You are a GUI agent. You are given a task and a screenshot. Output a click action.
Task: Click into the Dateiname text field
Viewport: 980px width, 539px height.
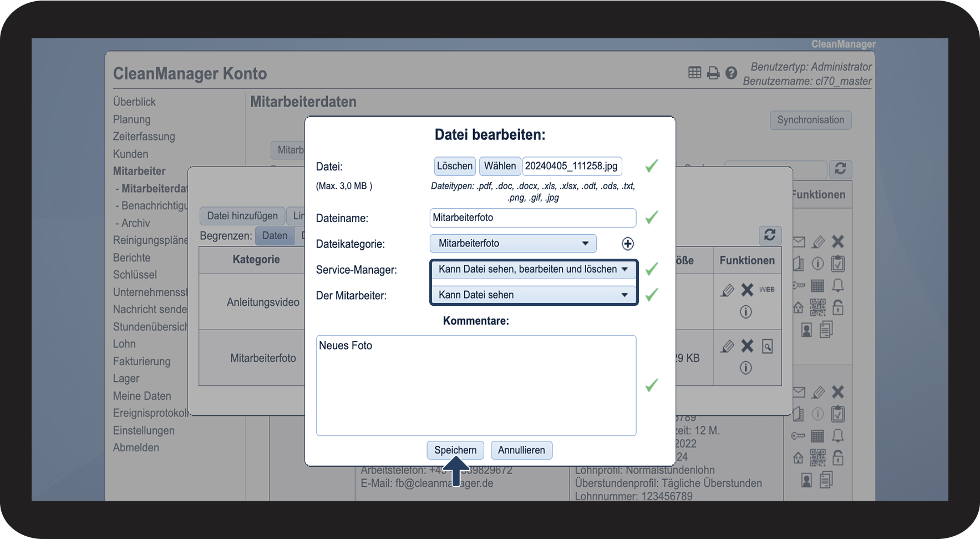point(532,218)
